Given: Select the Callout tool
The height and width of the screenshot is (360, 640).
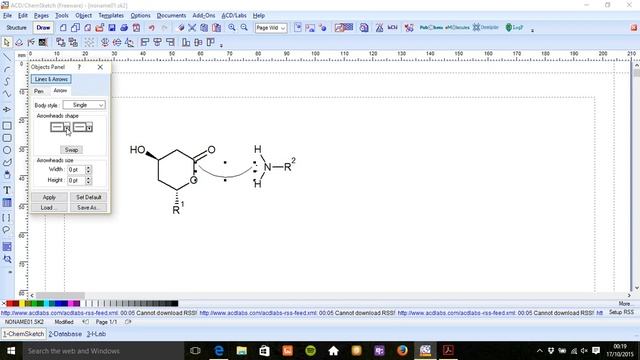Looking at the screenshot, I should click(x=7, y=230).
